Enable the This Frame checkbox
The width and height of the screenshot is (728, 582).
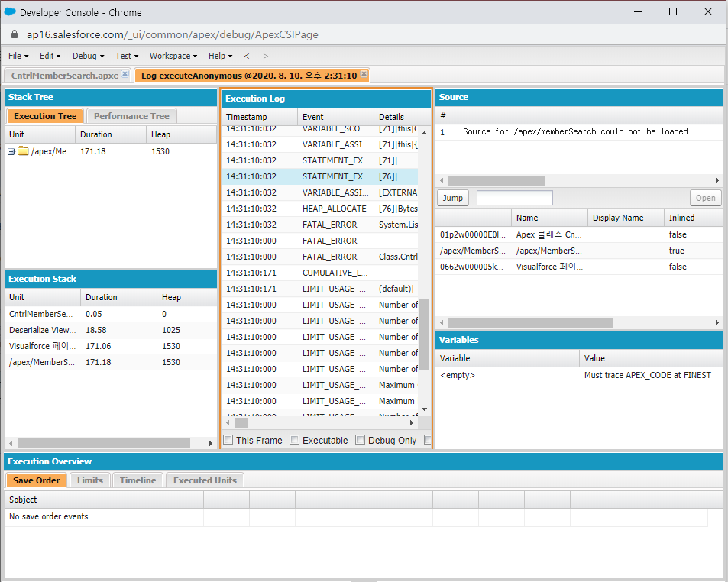click(228, 439)
